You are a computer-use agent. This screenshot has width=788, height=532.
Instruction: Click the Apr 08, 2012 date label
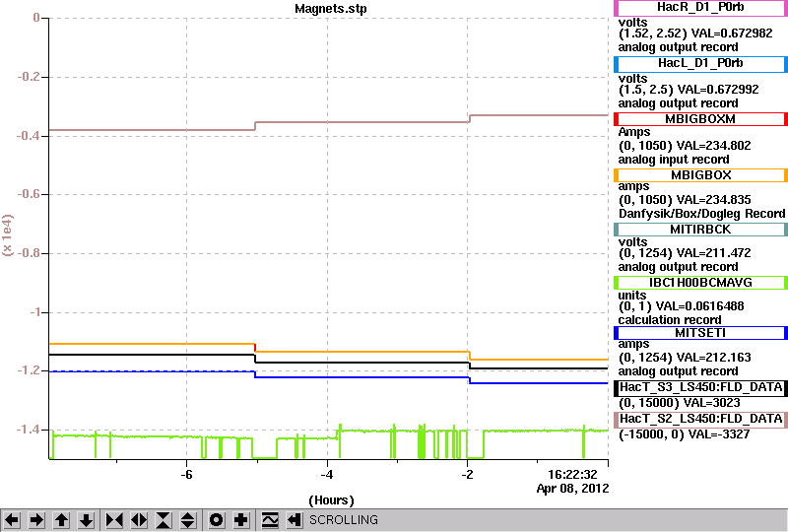coord(572,489)
